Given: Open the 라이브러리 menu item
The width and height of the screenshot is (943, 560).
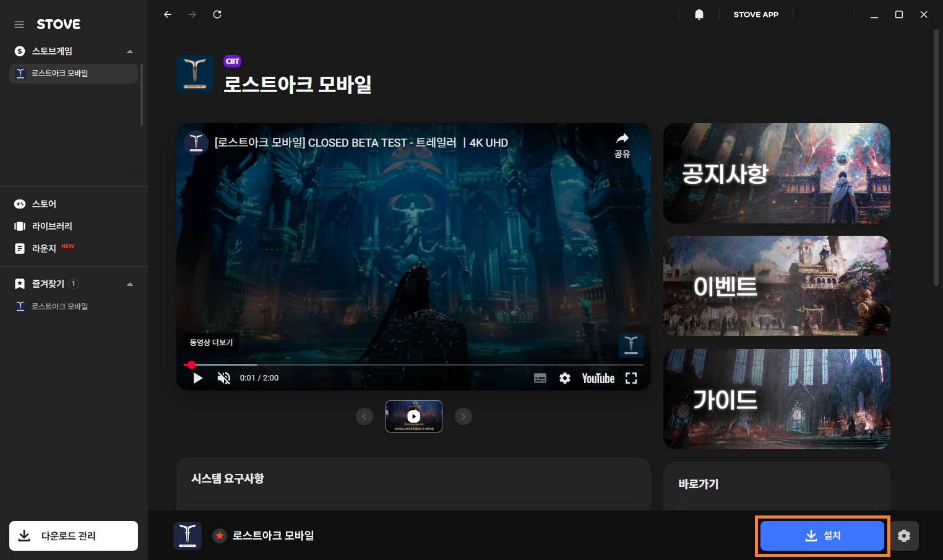Looking at the screenshot, I should tap(51, 226).
